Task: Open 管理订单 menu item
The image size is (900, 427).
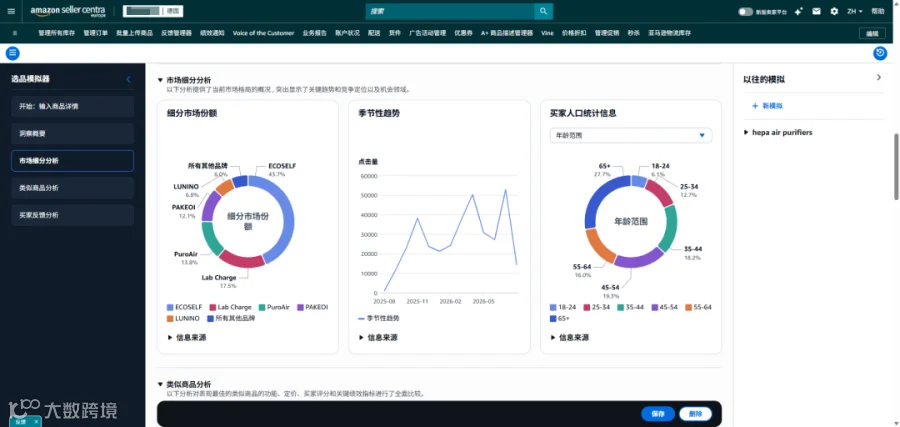Action: (95, 33)
